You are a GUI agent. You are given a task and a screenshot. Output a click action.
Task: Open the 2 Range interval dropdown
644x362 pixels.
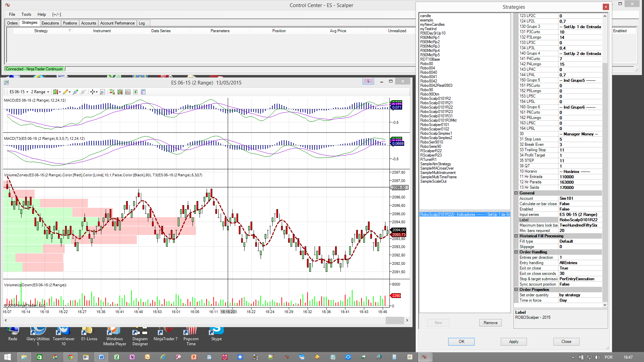(40, 92)
